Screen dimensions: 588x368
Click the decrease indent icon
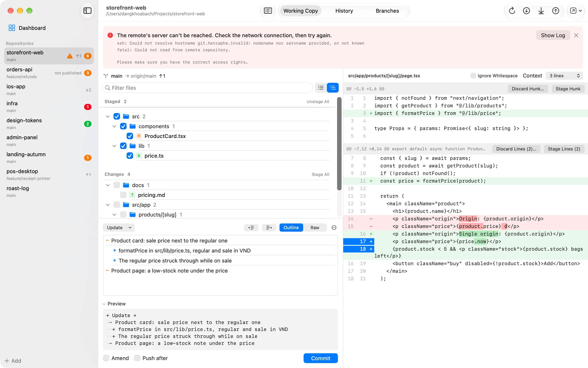coord(269,228)
